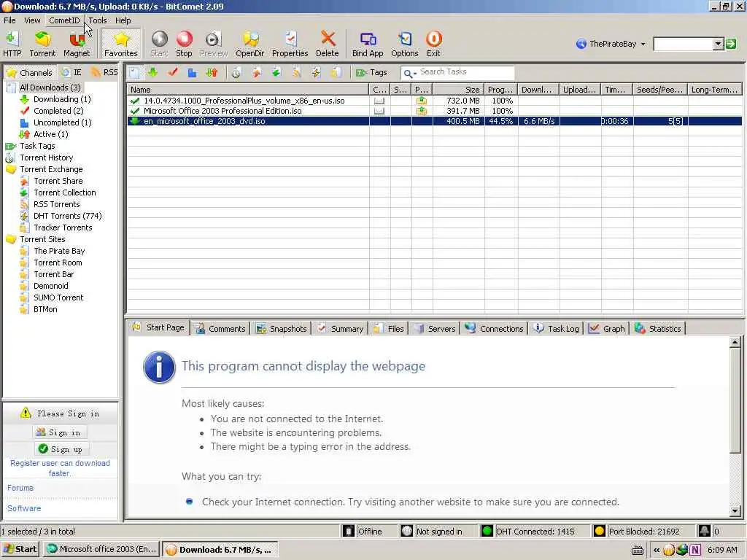Toggle the Favorites star button
The width and height of the screenshot is (747, 560).
(121, 44)
